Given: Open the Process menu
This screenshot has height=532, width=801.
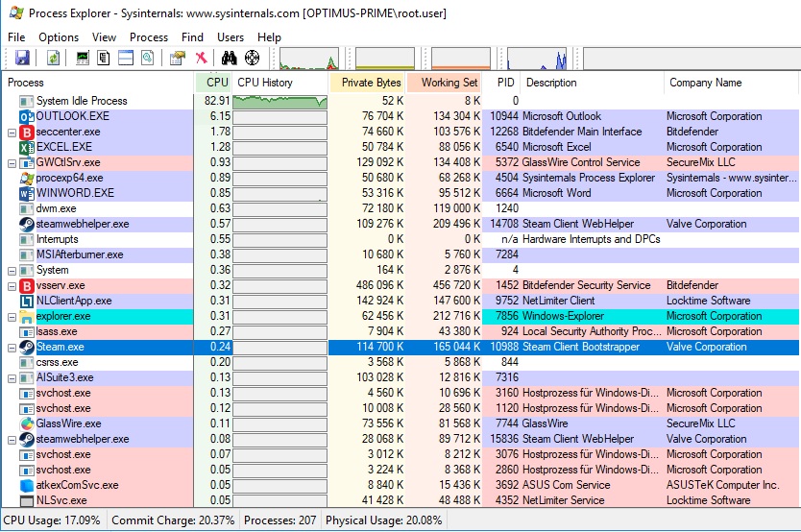Looking at the screenshot, I should 149,37.
